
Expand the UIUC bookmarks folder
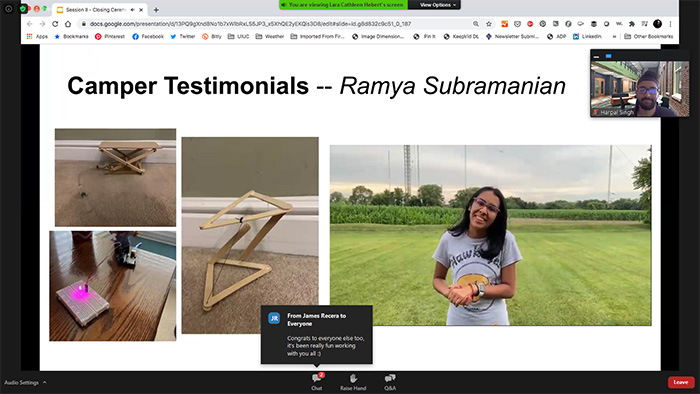tap(238, 37)
